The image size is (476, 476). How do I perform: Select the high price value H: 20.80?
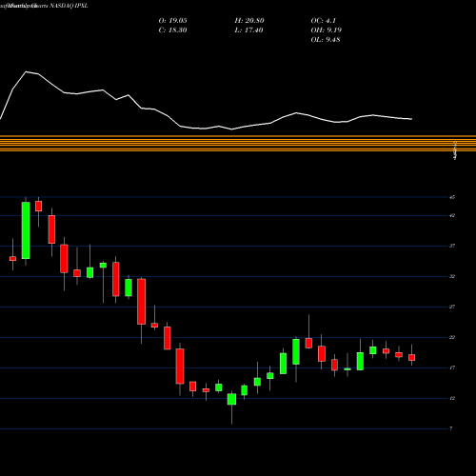(x=249, y=21)
